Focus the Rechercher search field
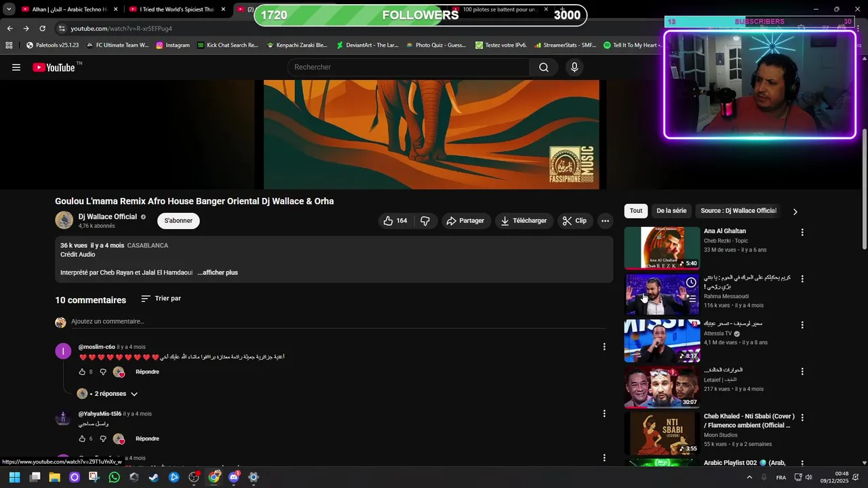Image resolution: width=868 pixels, height=488 pixels. coord(409,67)
